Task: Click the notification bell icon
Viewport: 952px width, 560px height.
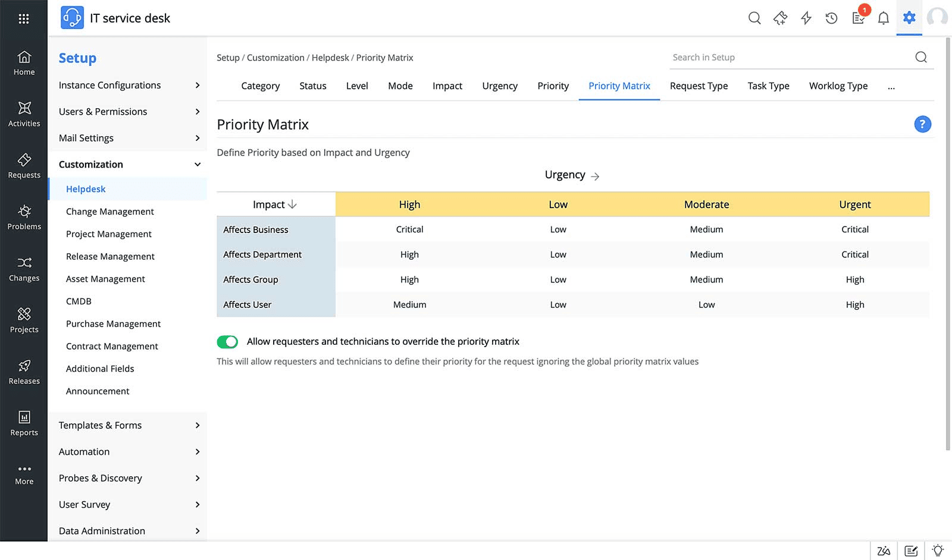Action: (884, 18)
